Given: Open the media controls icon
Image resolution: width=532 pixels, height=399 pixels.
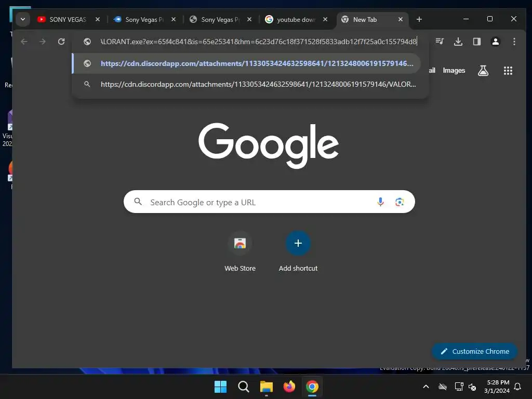Looking at the screenshot, I should [440, 42].
